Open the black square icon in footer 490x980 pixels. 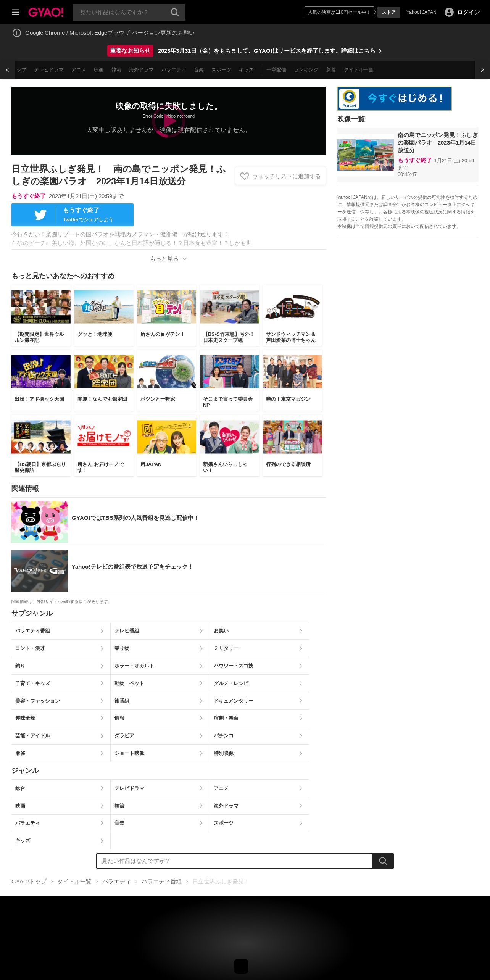click(241, 966)
